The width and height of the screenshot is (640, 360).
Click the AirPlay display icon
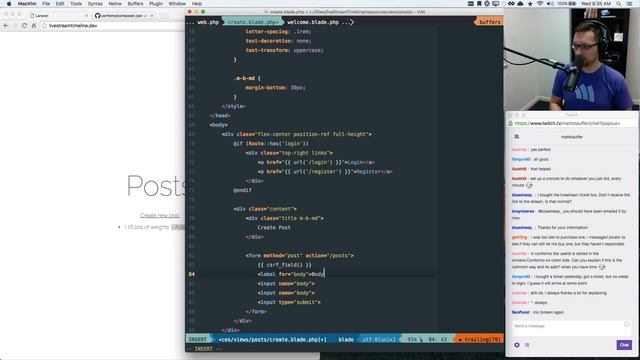(x=496, y=4)
